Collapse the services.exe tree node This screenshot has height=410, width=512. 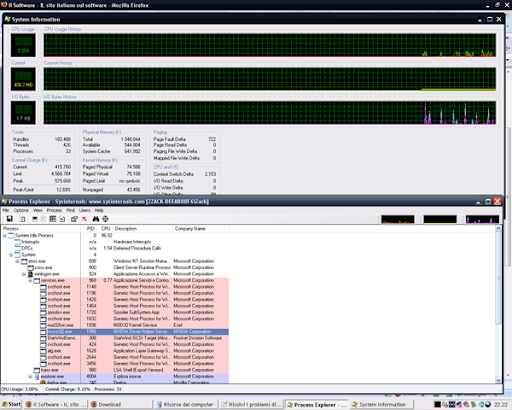click(x=30, y=280)
